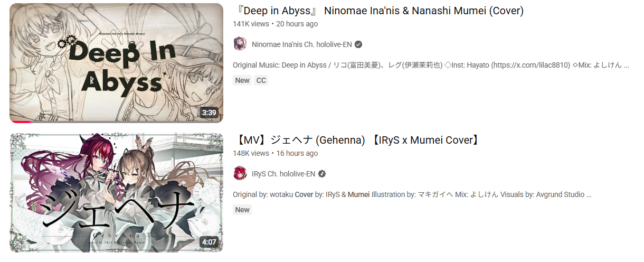
Task: Click red watch progress bar on Deep in Abyss
Action: coord(21,122)
